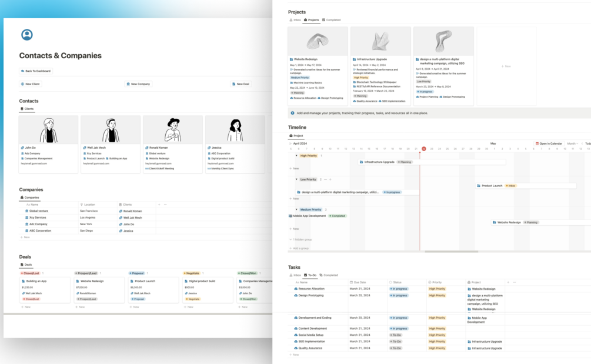Click project icon beside Mobile App Development timeline
This screenshot has width=591, height=364.
point(291,216)
